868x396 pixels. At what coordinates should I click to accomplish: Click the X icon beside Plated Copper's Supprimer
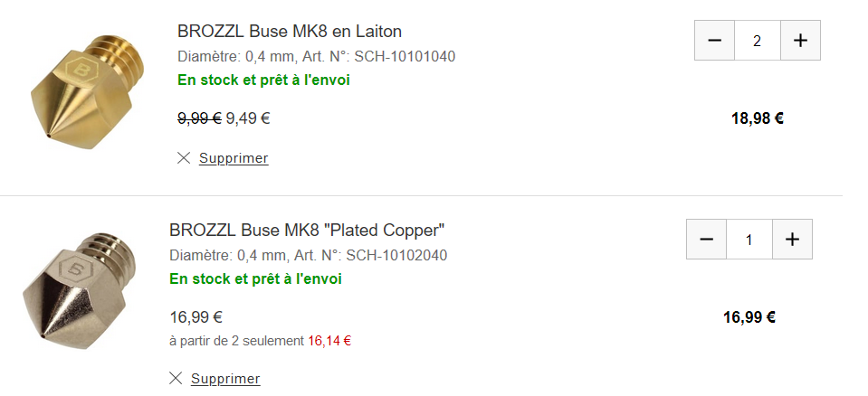176,378
